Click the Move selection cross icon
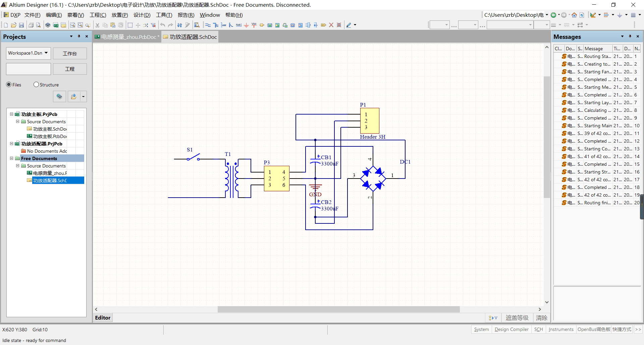The width and height of the screenshot is (644, 345). [x=138, y=25]
